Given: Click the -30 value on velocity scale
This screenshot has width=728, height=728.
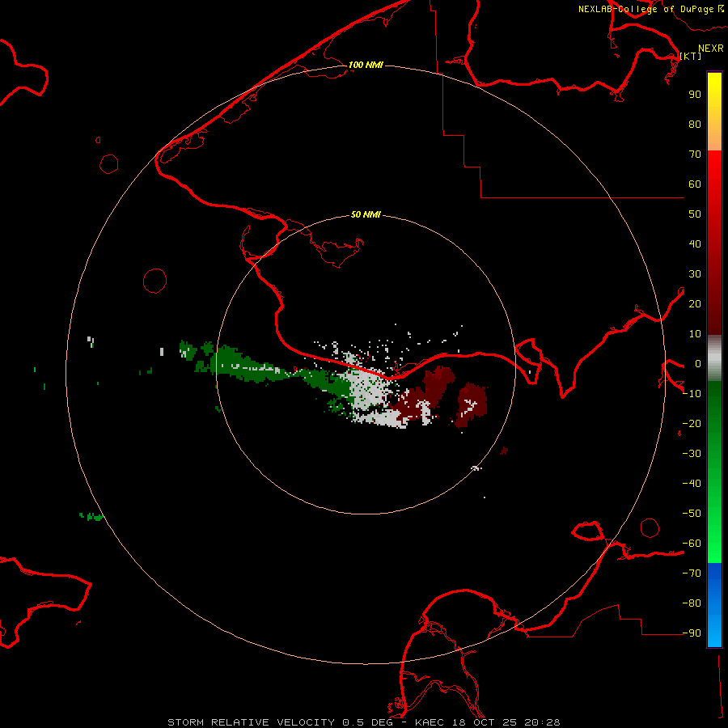Looking at the screenshot, I should [692, 454].
